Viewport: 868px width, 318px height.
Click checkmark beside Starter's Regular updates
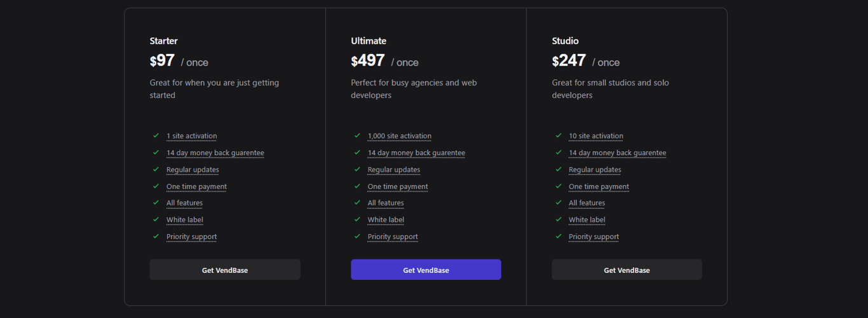156,169
